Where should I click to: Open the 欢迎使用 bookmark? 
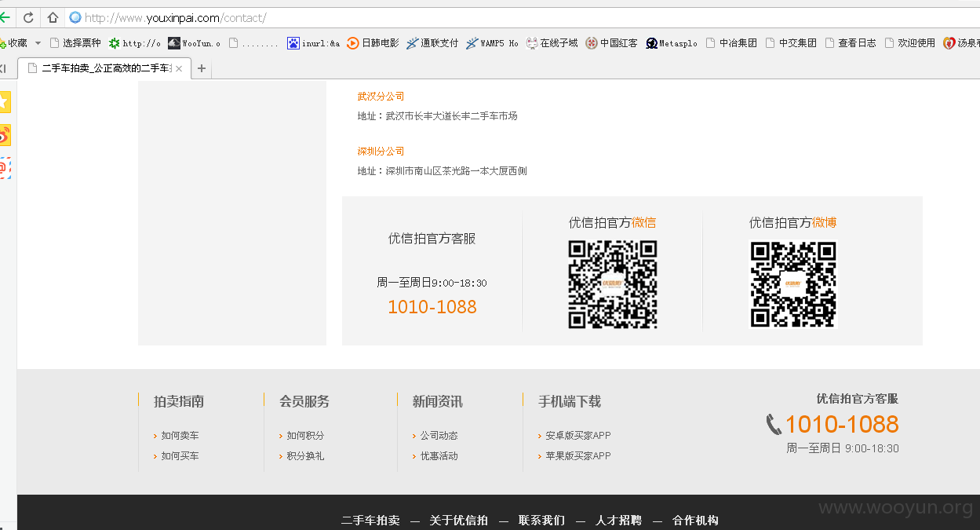coord(910,43)
